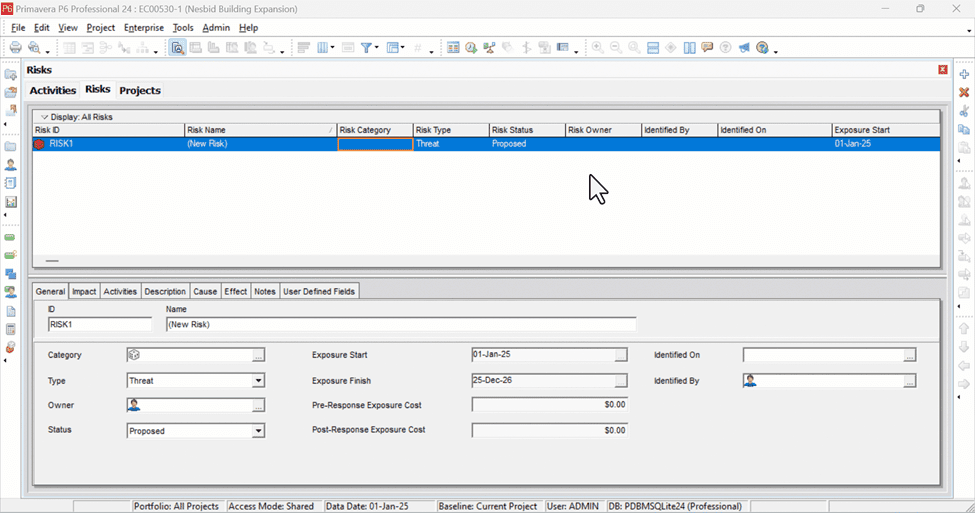
Task: Open the Reports notebook icon in left sidebar
Action: [11, 183]
